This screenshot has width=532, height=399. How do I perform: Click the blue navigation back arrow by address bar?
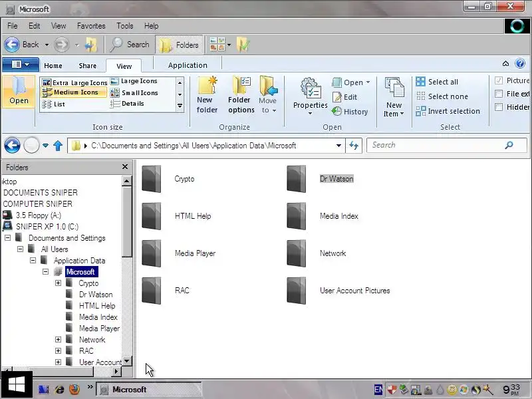click(x=12, y=146)
